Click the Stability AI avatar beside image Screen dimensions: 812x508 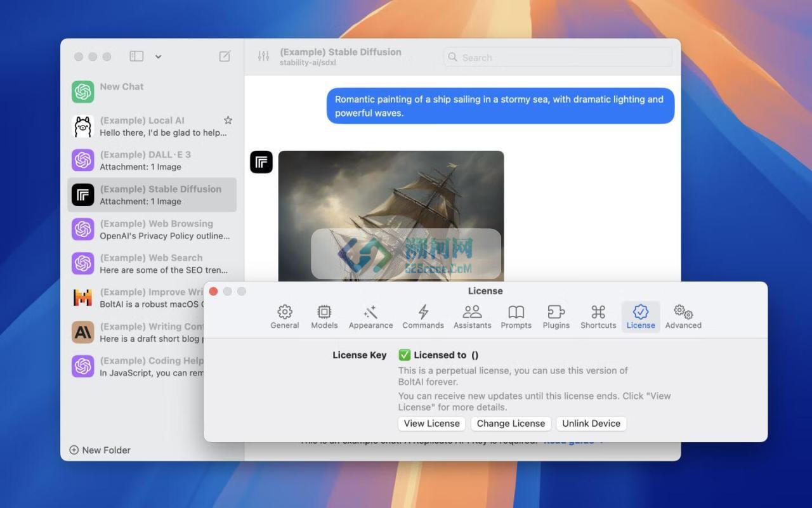[261, 162]
